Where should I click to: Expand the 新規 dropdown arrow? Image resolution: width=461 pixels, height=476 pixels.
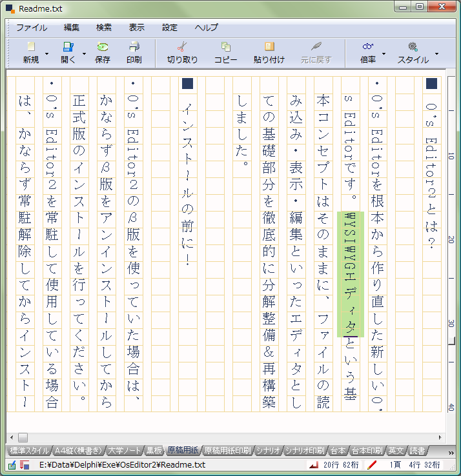point(46,54)
